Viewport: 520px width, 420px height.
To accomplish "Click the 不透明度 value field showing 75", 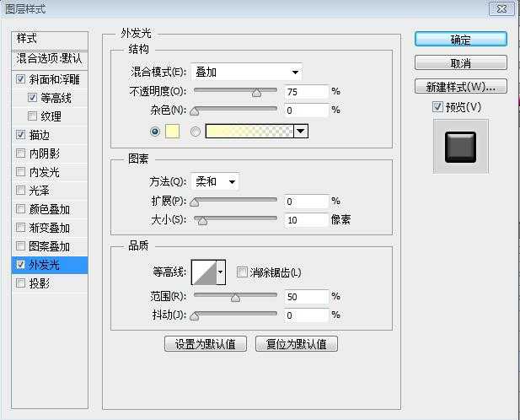I will [x=307, y=92].
